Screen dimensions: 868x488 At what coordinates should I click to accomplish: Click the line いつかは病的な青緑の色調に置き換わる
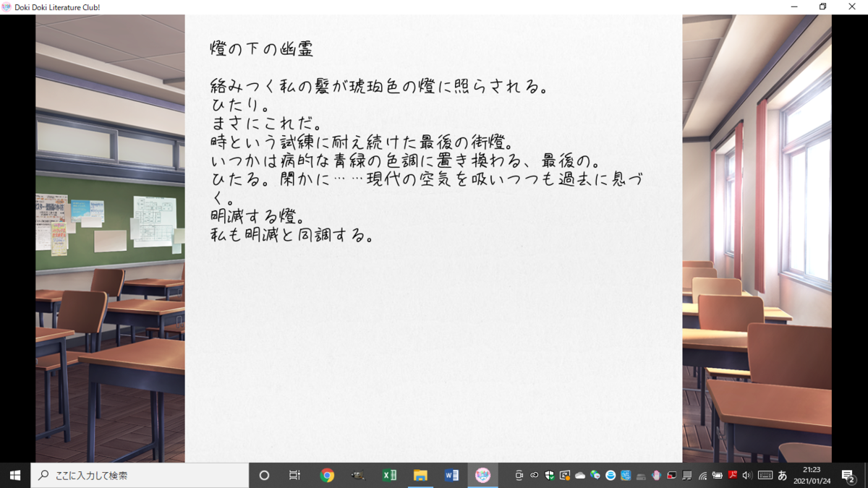407,160
